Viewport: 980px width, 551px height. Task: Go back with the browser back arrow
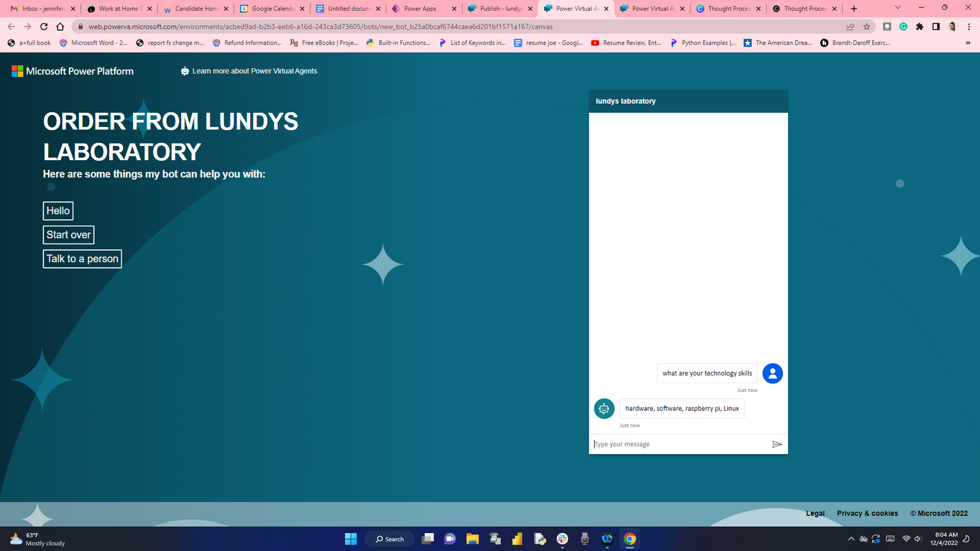point(11,27)
